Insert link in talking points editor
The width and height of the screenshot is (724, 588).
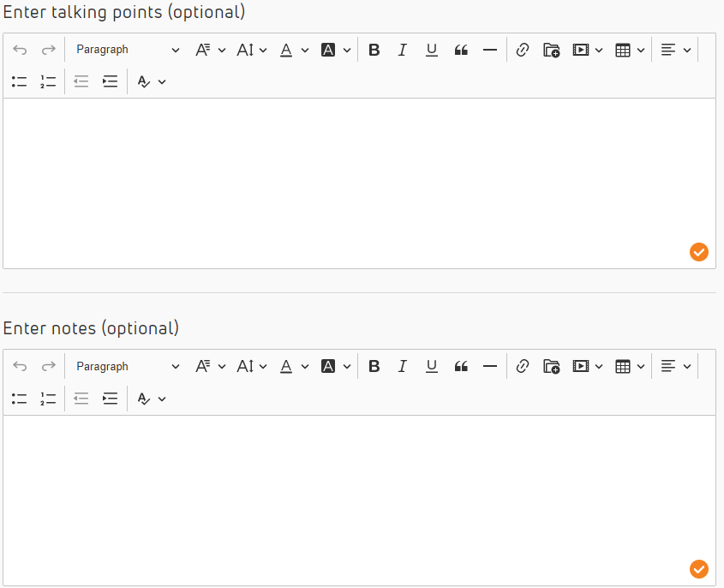[522, 50]
